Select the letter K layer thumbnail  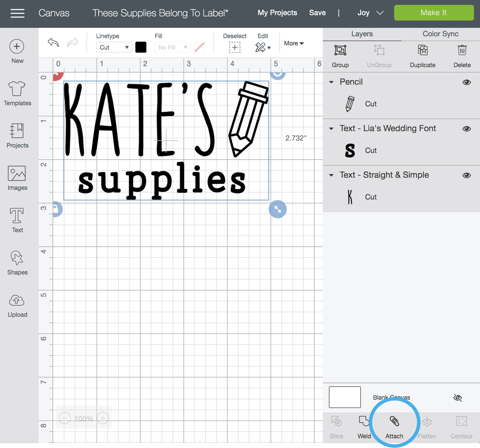pyautogui.click(x=350, y=197)
